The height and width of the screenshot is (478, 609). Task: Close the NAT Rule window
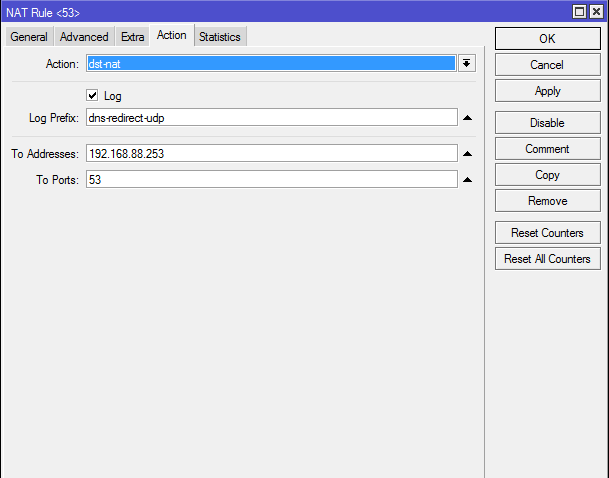tap(596, 12)
